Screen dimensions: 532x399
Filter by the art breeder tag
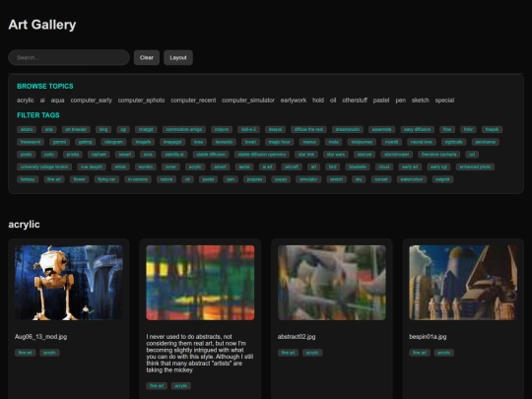tap(76, 130)
